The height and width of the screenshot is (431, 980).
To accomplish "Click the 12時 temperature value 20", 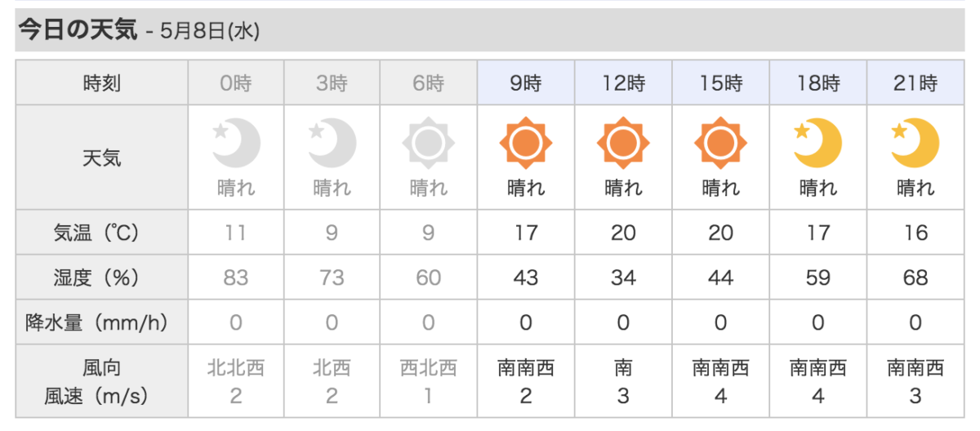I will point(623,233).
